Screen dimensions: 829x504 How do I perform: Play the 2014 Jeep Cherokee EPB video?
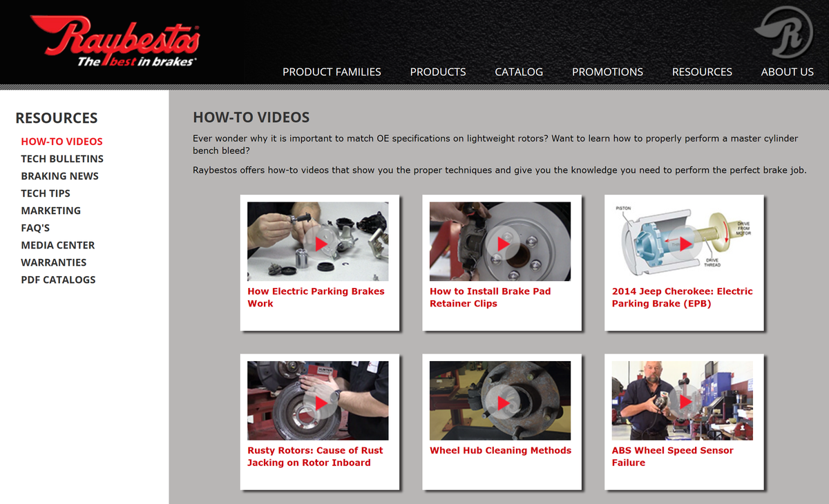click(x=683, y=242)
